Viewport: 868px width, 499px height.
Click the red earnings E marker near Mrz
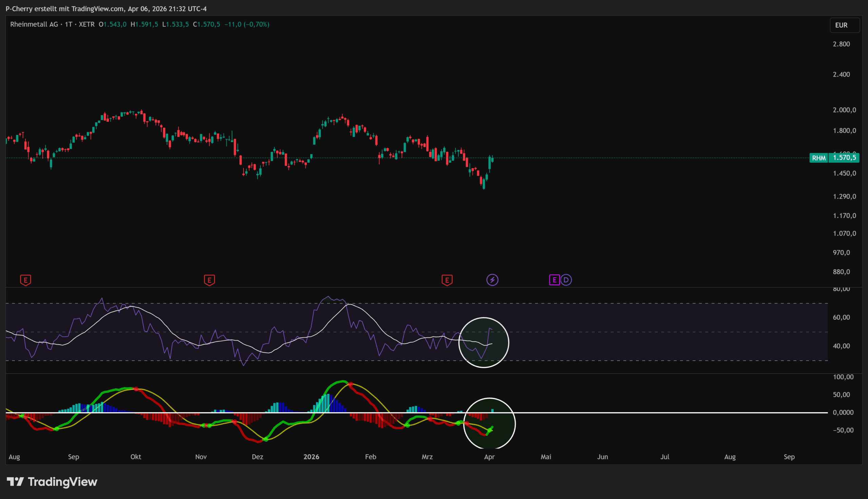click(x=447, y=280)
